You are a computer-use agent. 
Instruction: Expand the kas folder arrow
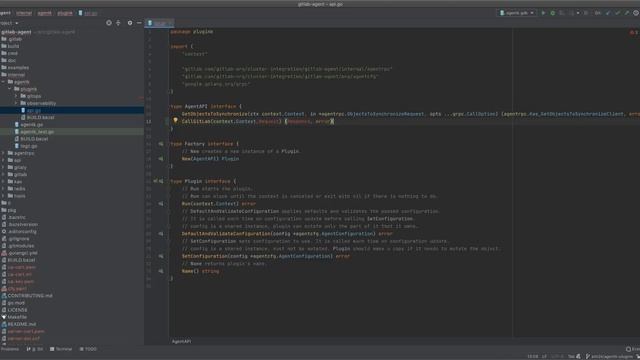point(4,182)
